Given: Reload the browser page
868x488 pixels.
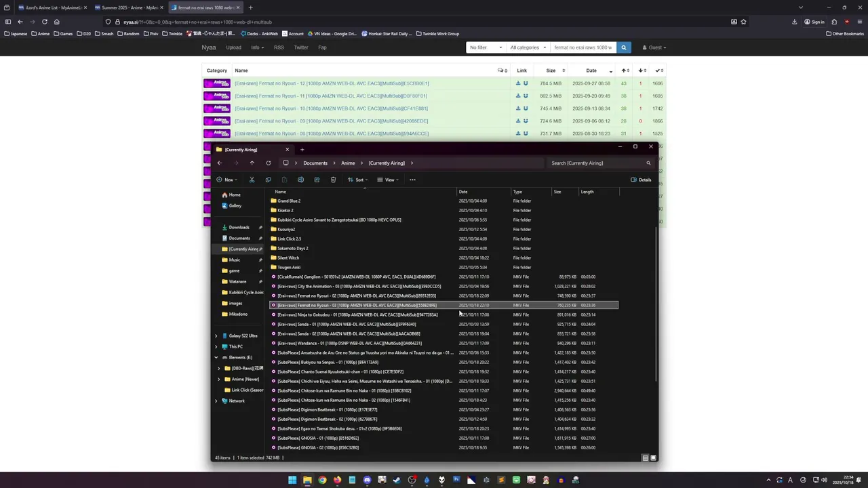Looking at the screenshot, I should (x=45, y=22).
